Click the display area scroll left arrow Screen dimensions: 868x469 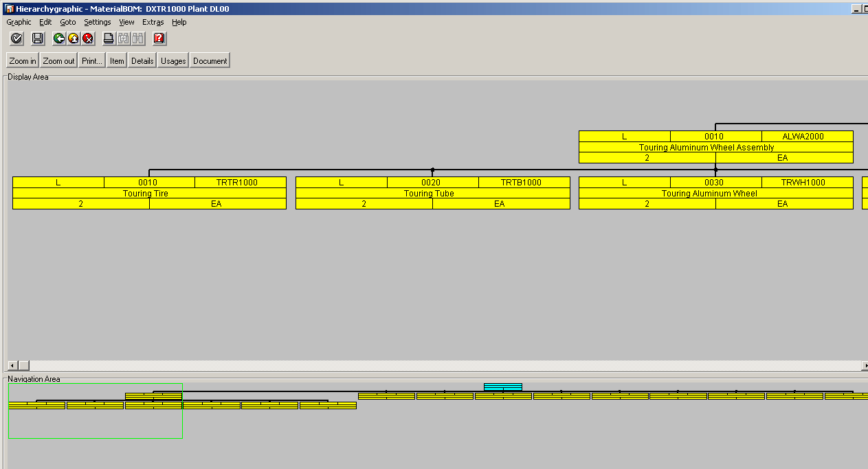(12, 365)
